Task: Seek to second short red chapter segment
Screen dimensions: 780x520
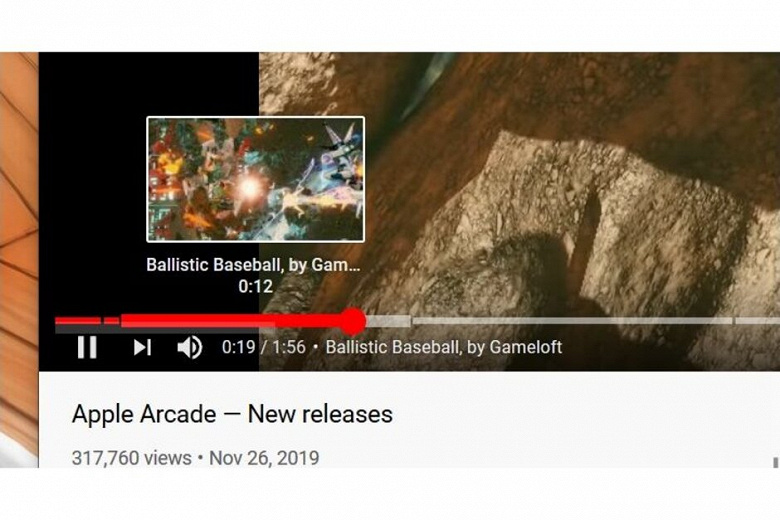Action: pyautogui.click(x=111, y=321)
